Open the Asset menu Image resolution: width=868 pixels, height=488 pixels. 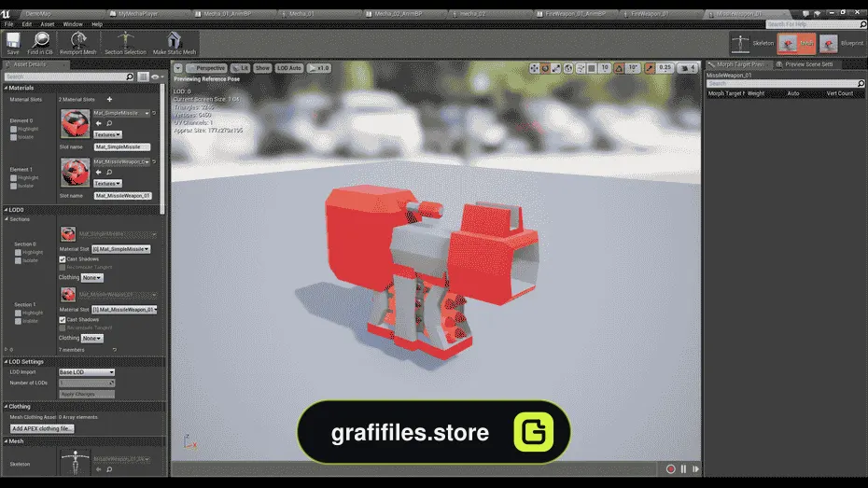(48, 24)
